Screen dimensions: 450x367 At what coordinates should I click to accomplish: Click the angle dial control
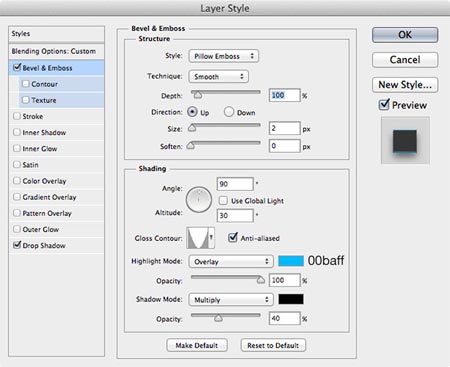tap(199, 200)
